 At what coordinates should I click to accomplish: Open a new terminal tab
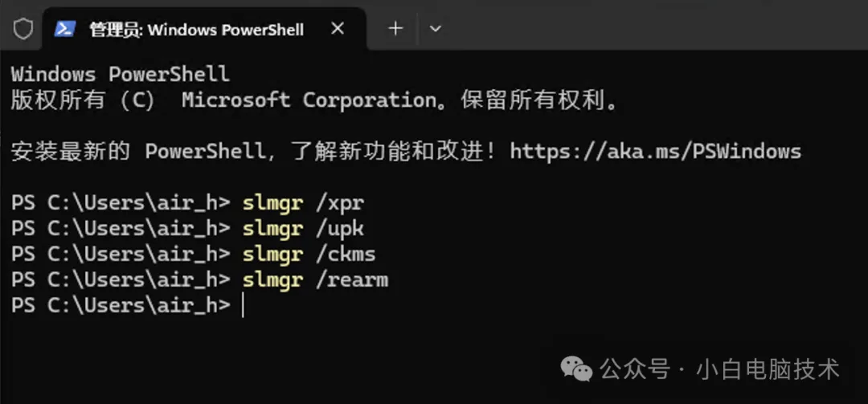click(x=395, y=29)
